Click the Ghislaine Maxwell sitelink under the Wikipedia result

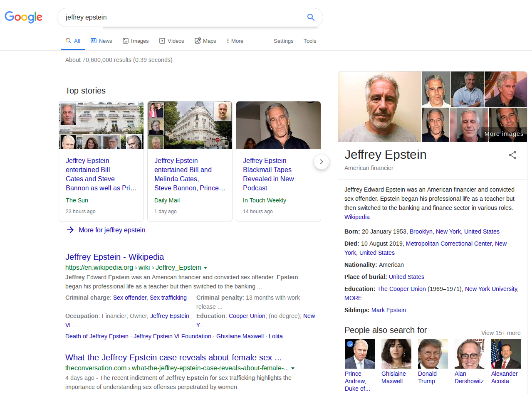tap(240, 336)
